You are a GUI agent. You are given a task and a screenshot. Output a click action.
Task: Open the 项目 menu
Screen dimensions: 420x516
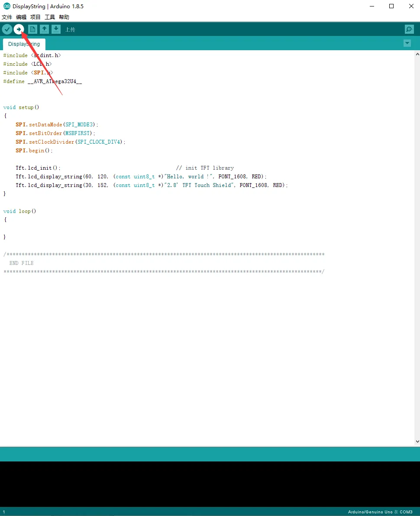[35, 17]
